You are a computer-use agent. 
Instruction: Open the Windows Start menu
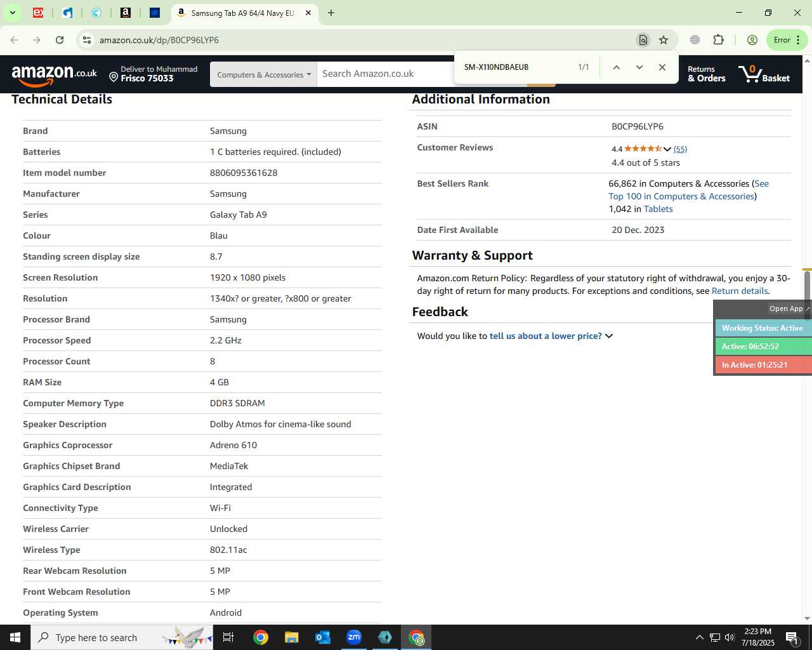click(x=15, y=637)
